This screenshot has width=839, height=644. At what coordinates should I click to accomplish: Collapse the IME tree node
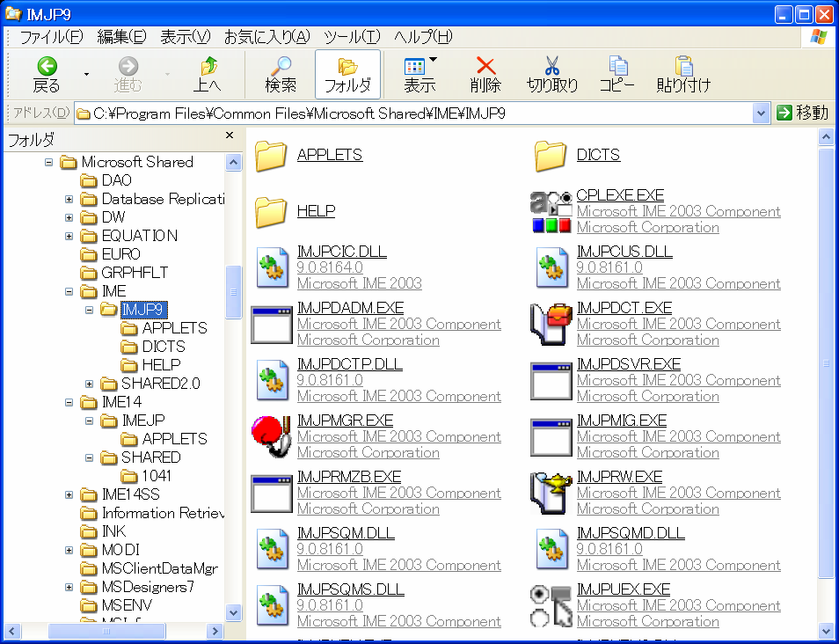(x=69, y=292)
